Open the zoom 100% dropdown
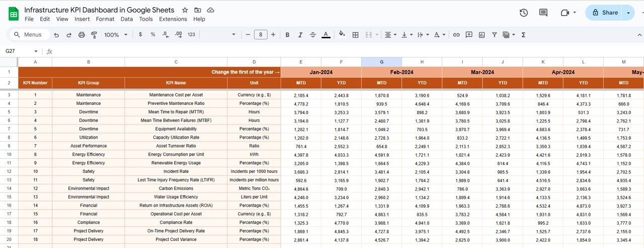 [115, 35]
